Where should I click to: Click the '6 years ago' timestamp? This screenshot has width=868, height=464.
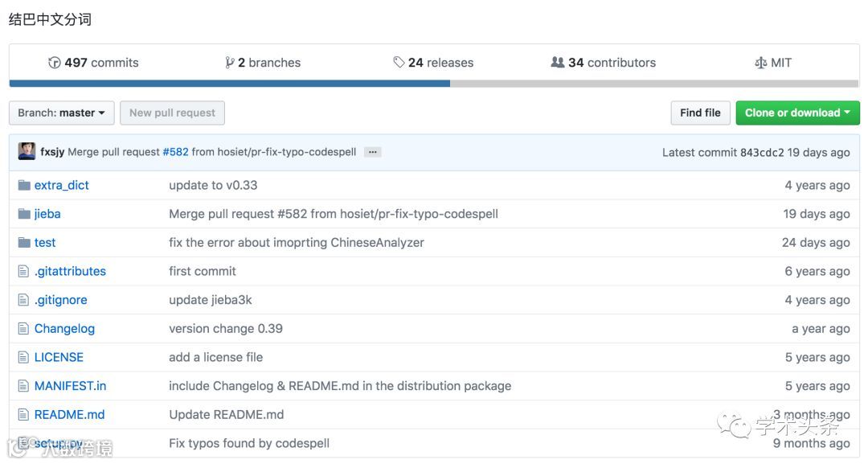pyautogui.click(x=817, y=271)
